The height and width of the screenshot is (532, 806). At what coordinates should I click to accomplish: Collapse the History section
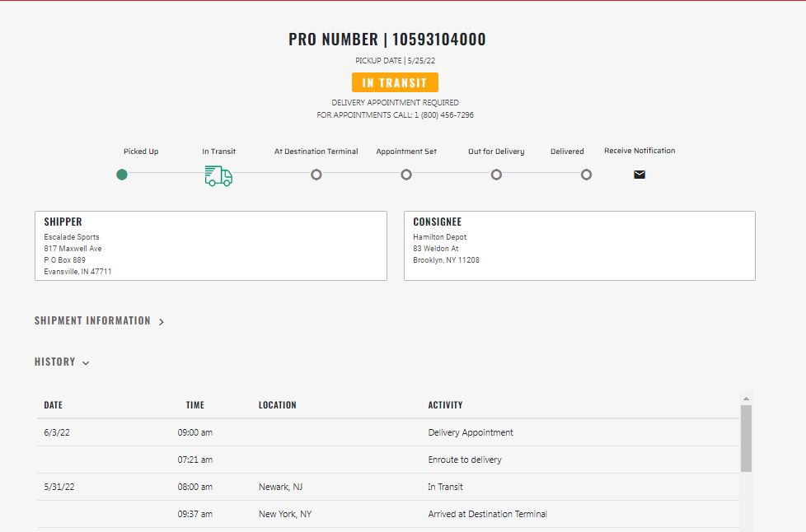[62, 362]
